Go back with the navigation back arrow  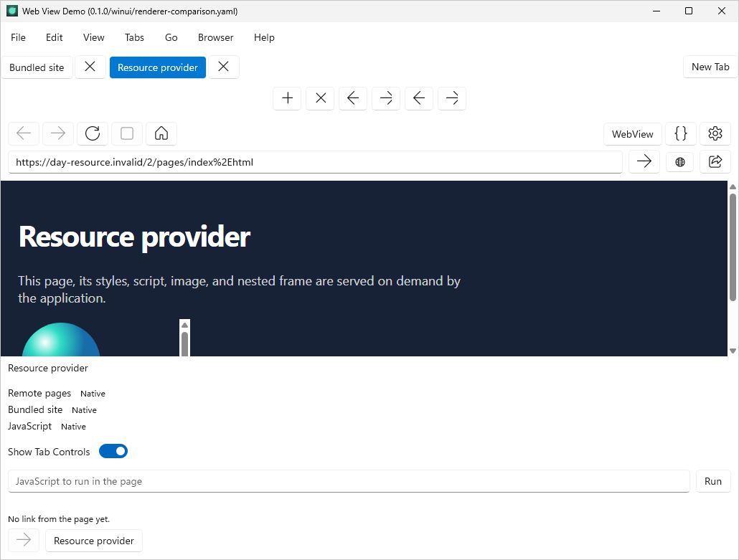24,134
